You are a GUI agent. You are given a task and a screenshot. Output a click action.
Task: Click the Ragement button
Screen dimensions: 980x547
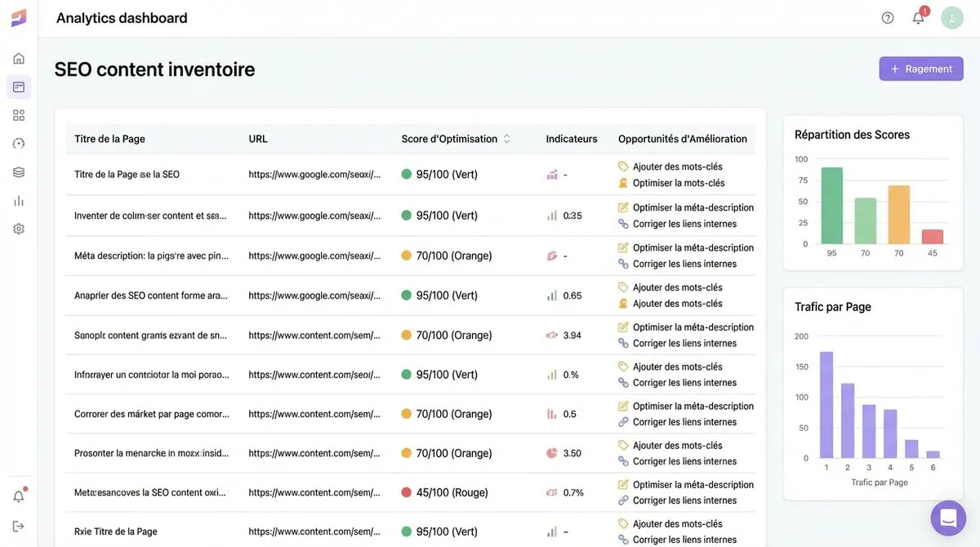[x=921, y=69]
